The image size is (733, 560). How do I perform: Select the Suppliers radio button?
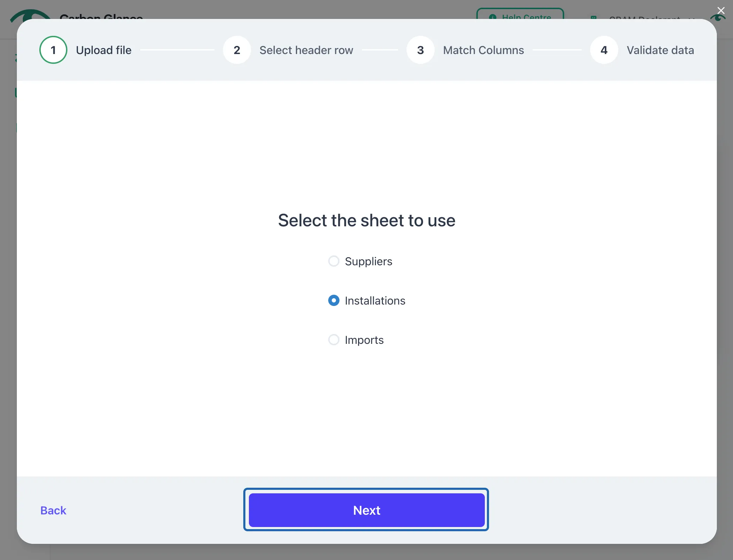pyautogui.click(x=334, y=261)
